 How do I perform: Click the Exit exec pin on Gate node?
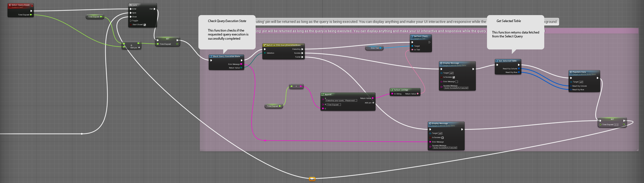(x=155, y=9)
